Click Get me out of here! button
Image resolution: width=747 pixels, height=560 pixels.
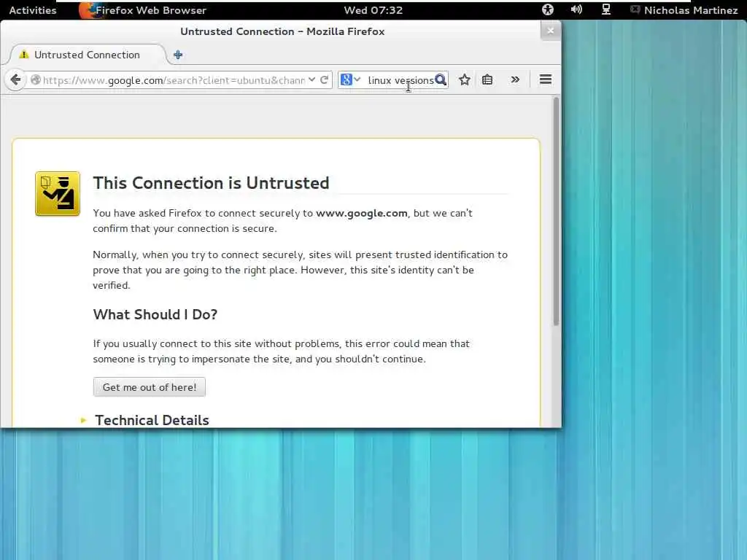pyautogui.click(x=149, y=387)
